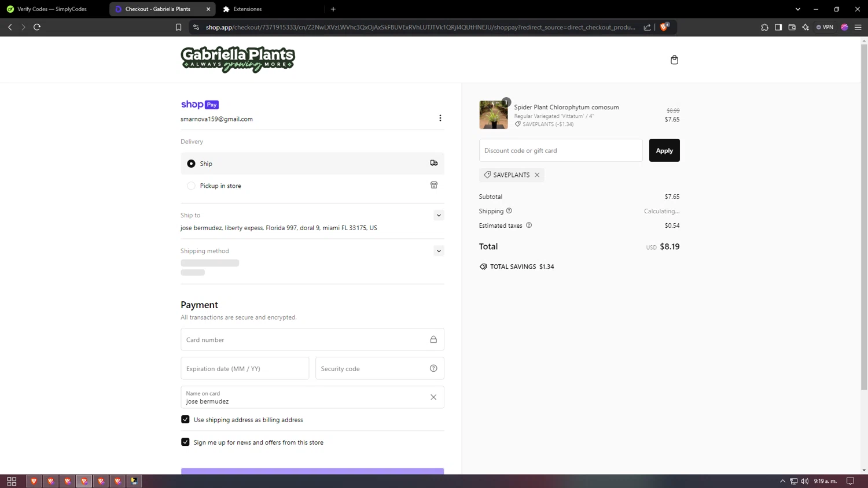Click the browser address bar URL
The width and height of the screenshot is (868, 488).
tap(421, 27)
